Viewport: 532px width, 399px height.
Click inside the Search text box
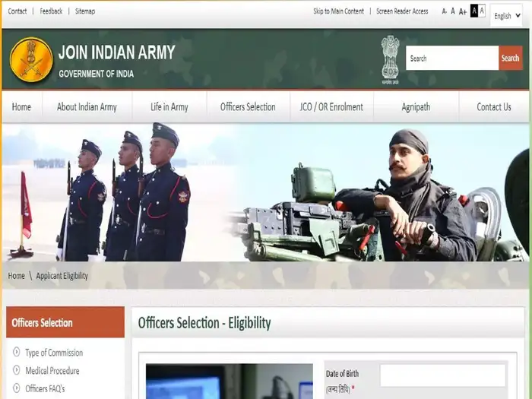coord(451,59)
